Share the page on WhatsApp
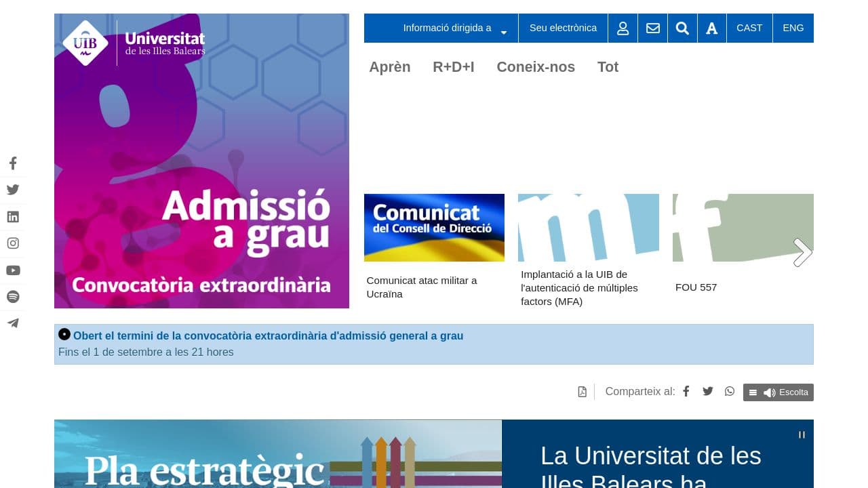 point(729,391)
